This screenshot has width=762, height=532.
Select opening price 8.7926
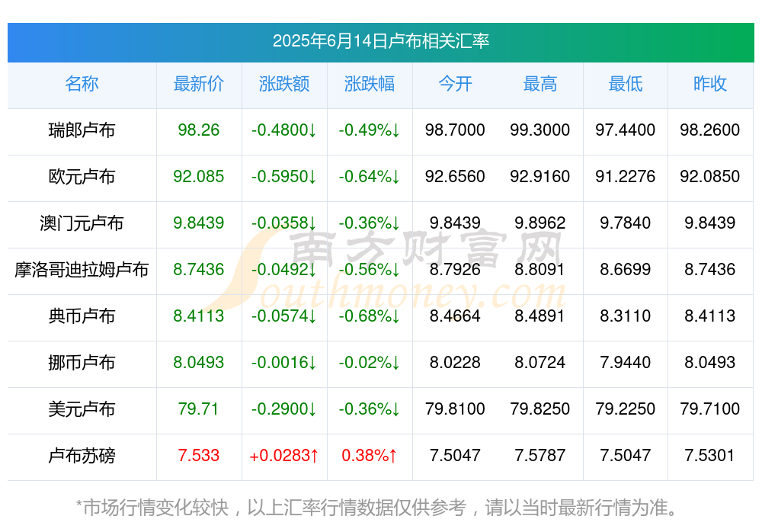455,269
